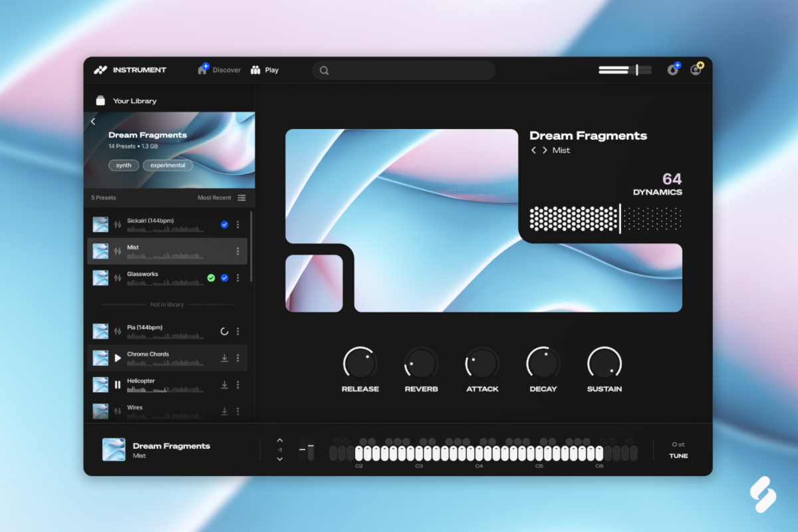This screenshot has width=798, height=532.
Task: Open the user profile icon
Action: 696,70
